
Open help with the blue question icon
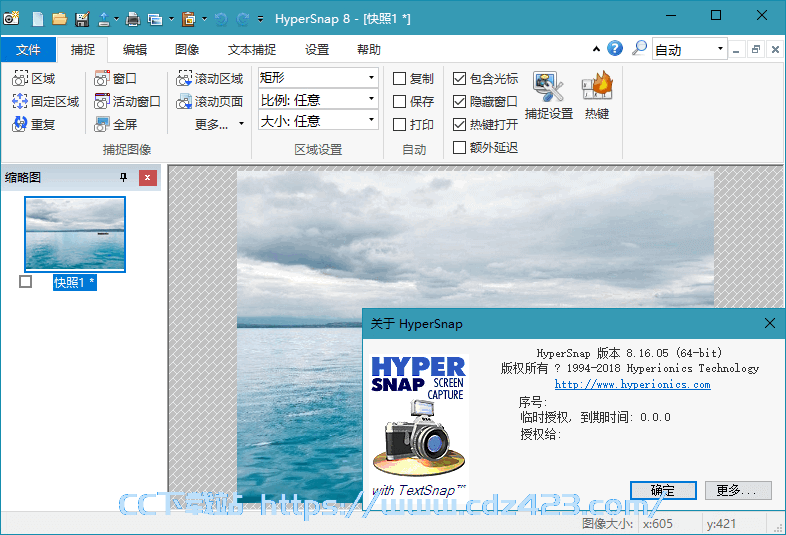[615, 49]
